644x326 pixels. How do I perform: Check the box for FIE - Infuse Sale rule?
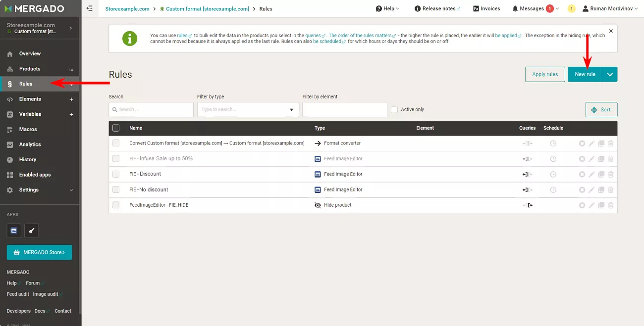pyautogui.click(x=116, y=159)
